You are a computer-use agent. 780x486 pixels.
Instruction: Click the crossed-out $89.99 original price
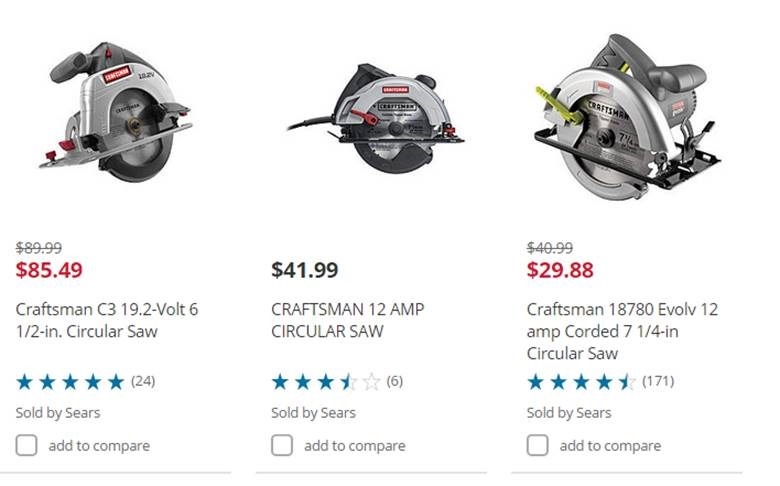pyautogui.click(x=39, y=248)
